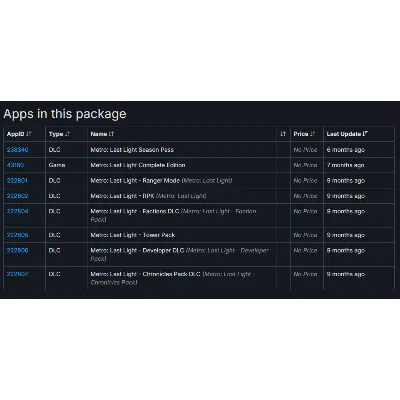This screenshot has width=400, height=400.
Task: Select Metro: Last Light - Factions DLC name
Action: 135,211
